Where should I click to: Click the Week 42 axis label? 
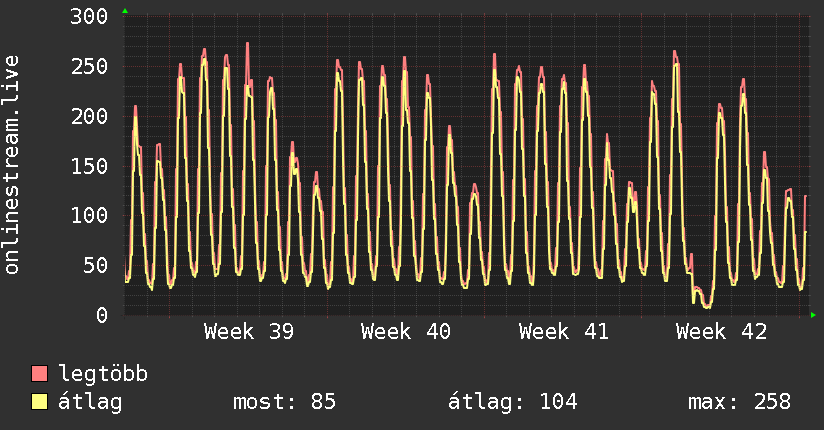tap(721, 332)
